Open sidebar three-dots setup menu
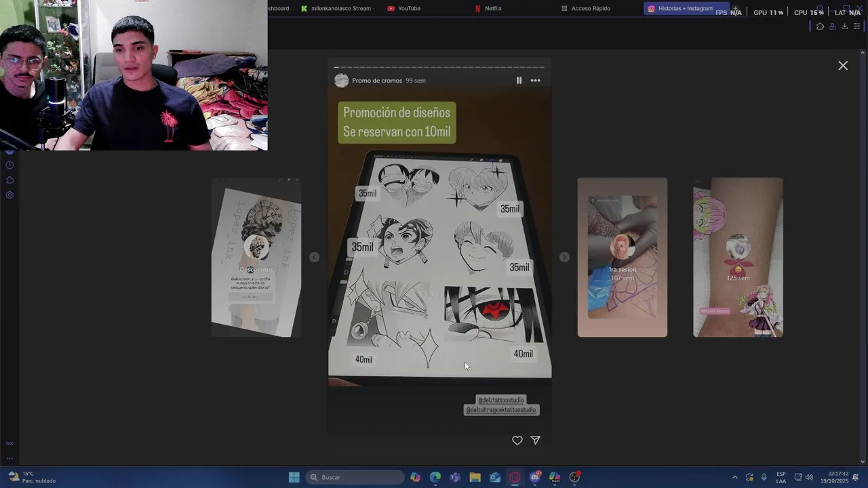The height and width of the screenshot is (488, 868). tap(9, 457)
